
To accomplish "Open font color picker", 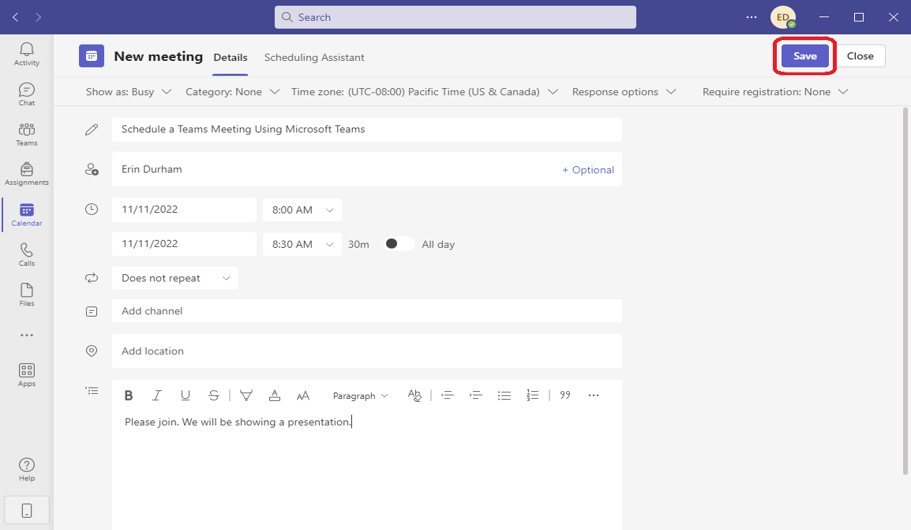I will (275, 396).
